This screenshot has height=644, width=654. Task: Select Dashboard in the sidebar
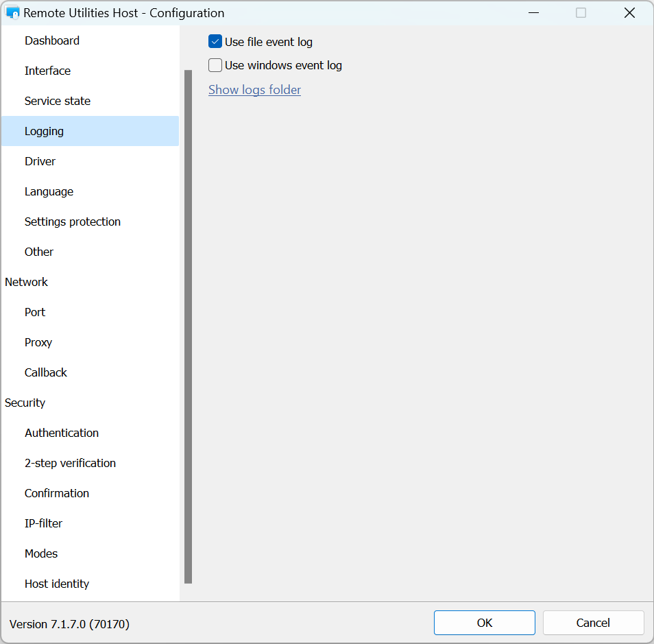coord(52,40)
